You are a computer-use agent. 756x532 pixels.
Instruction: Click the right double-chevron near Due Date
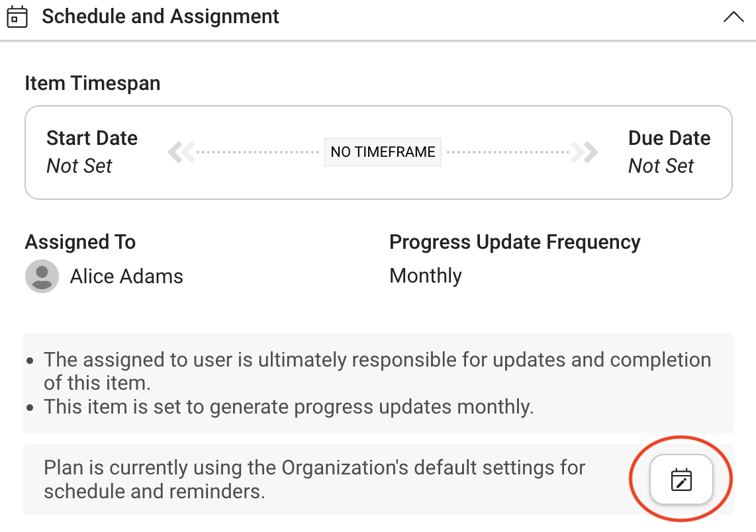tap(585, 152)
